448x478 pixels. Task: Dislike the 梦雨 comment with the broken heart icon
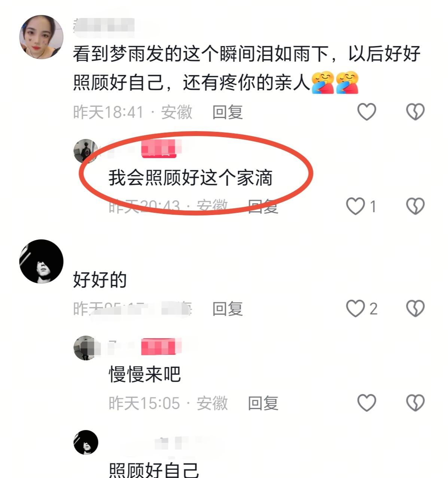pos(415,112)
